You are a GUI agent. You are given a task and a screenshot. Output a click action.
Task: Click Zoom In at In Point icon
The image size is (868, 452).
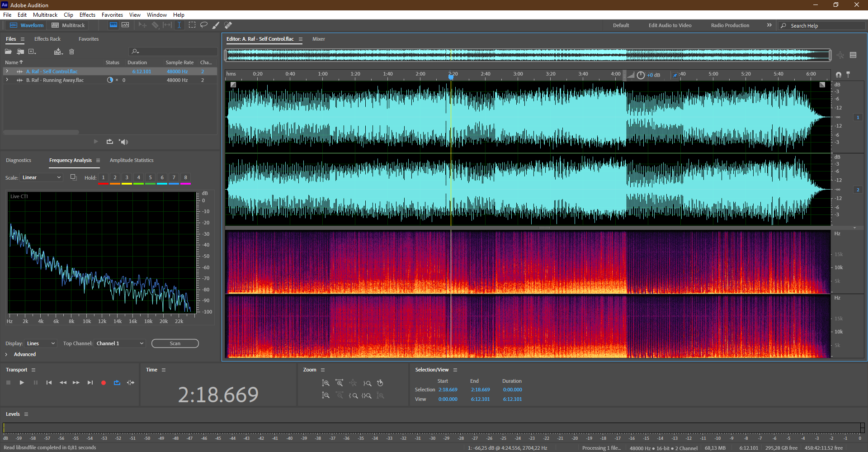point(354,395)
